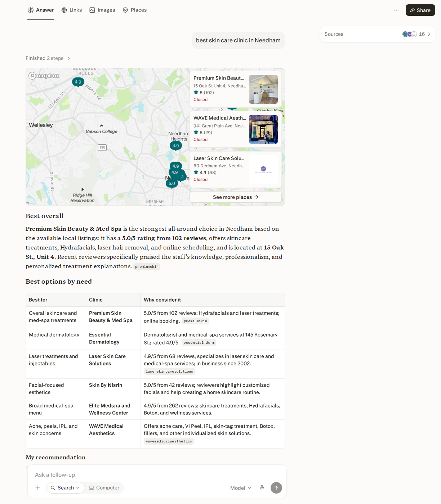
Task: Click See more places link
Action: [x=236, y=197]
